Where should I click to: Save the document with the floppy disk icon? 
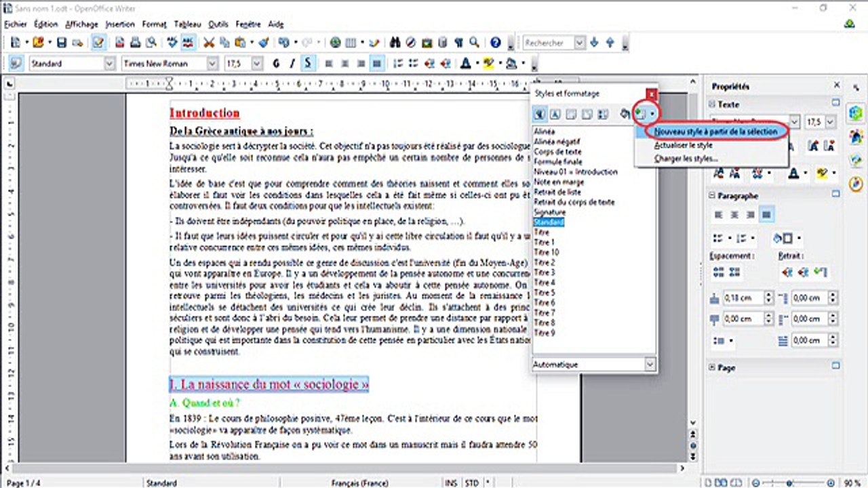[62, 43]
